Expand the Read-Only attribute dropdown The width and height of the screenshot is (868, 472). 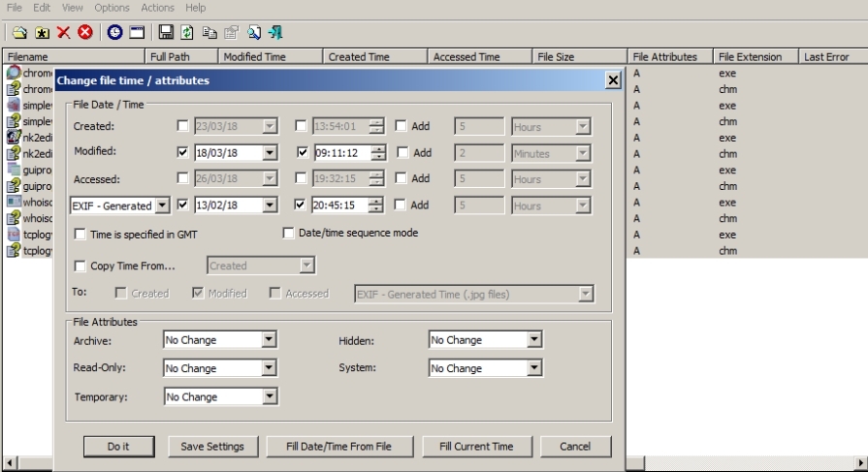point(269,368)
